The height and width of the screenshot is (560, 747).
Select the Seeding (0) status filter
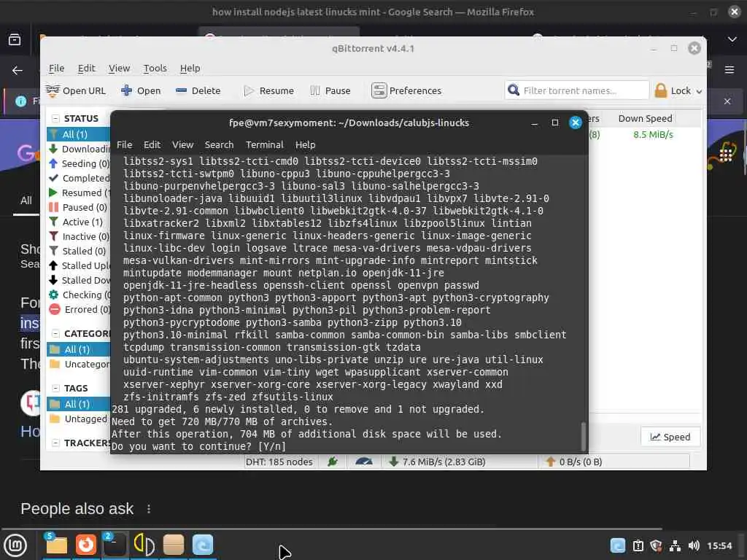click(79, 163)
